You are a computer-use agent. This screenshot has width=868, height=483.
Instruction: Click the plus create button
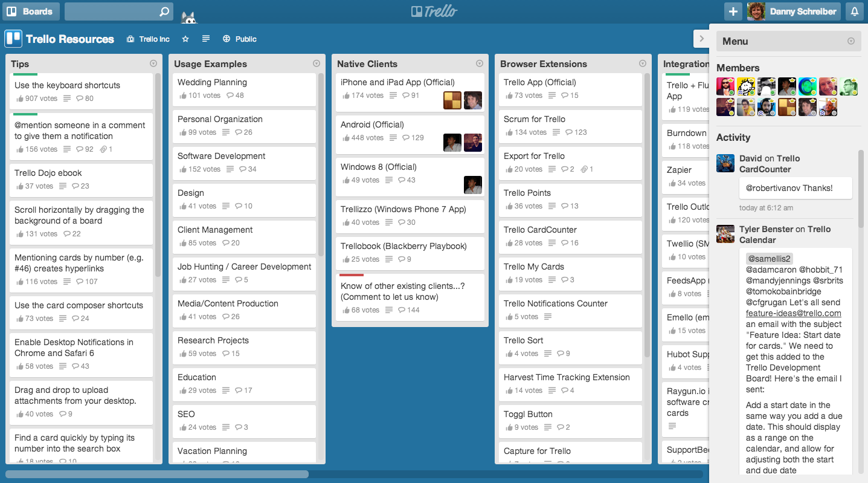[x=733, y=11]
